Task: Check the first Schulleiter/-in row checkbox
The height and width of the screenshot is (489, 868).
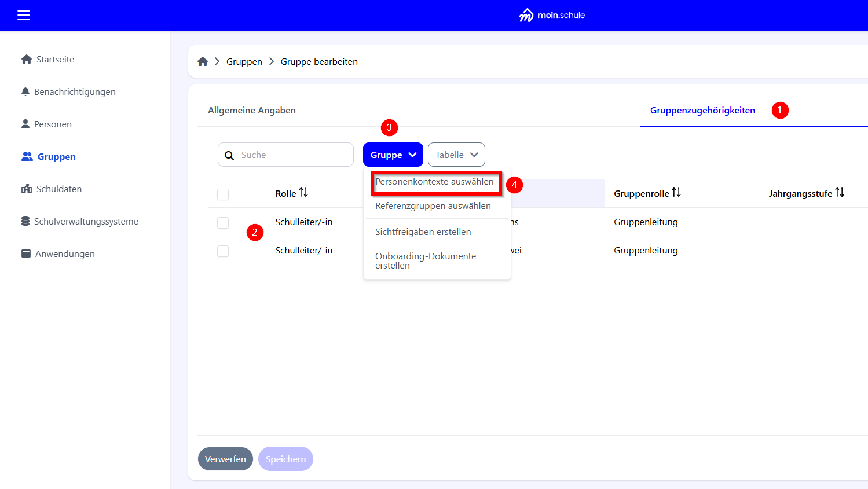Action: (x=223, y=223)
